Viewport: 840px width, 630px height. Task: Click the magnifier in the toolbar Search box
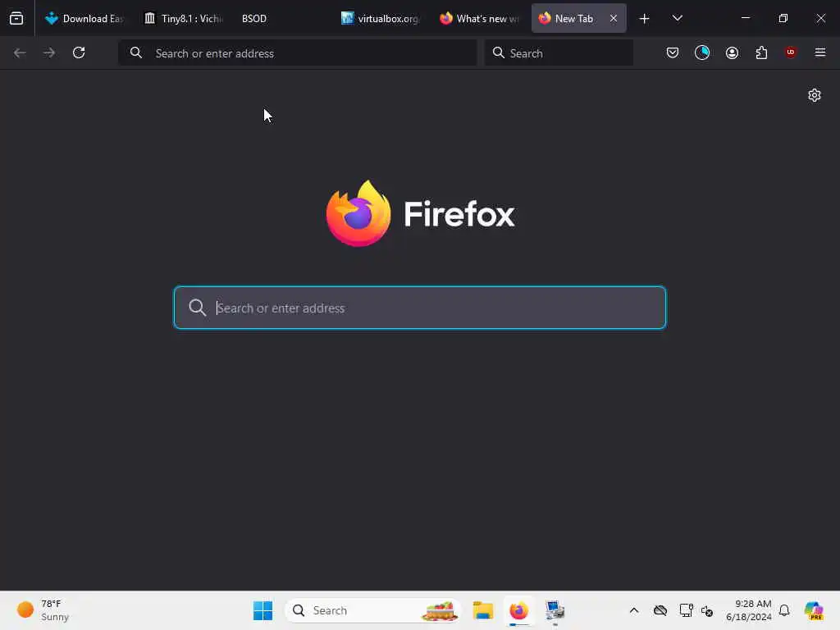498,52
